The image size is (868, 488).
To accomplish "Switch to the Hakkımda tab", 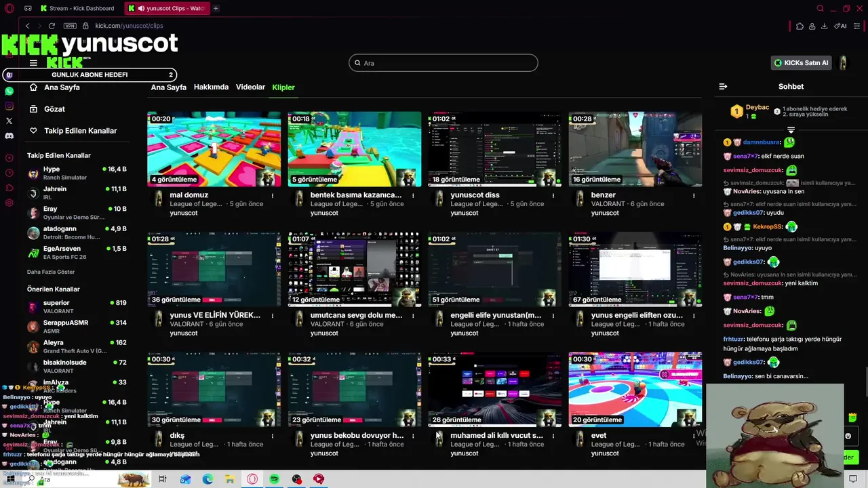I will pyautogui.click(x=211, y=87).
